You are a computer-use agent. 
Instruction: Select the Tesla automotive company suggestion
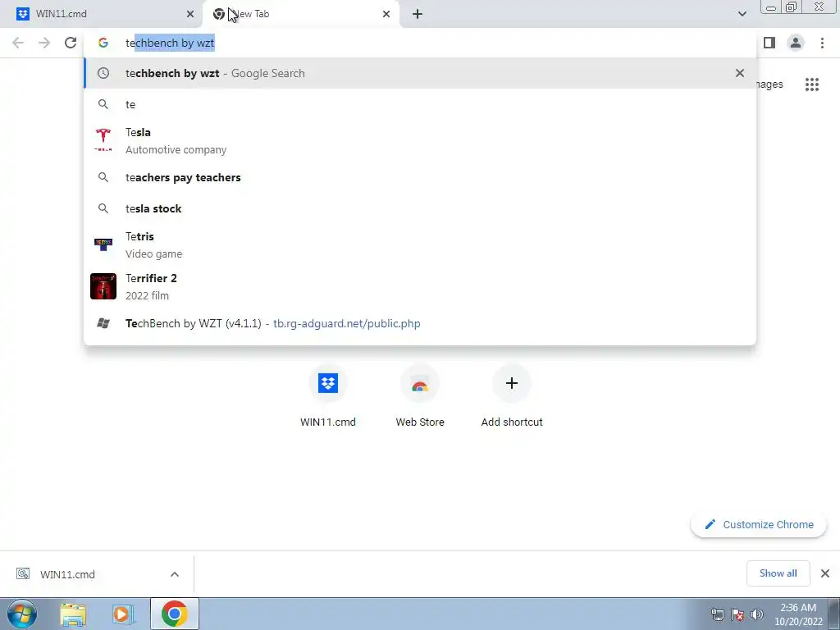[420, 141]
